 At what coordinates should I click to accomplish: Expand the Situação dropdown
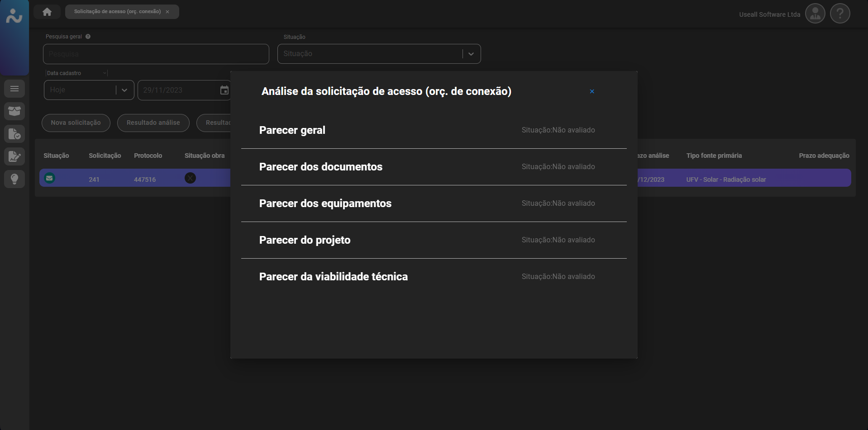tap(471, 54)
